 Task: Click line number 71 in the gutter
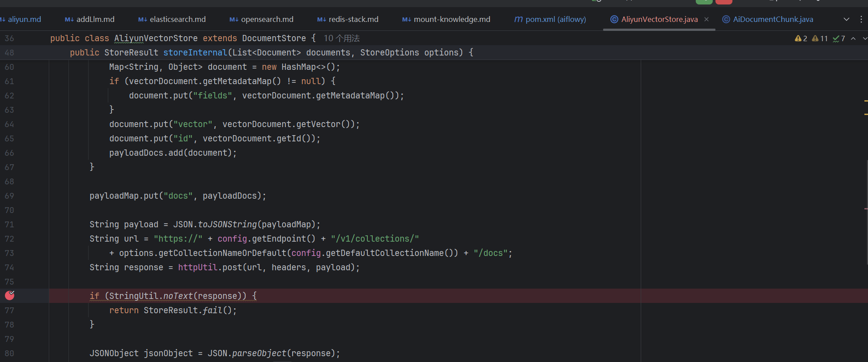pyautogui.click(x=9, y=225)
